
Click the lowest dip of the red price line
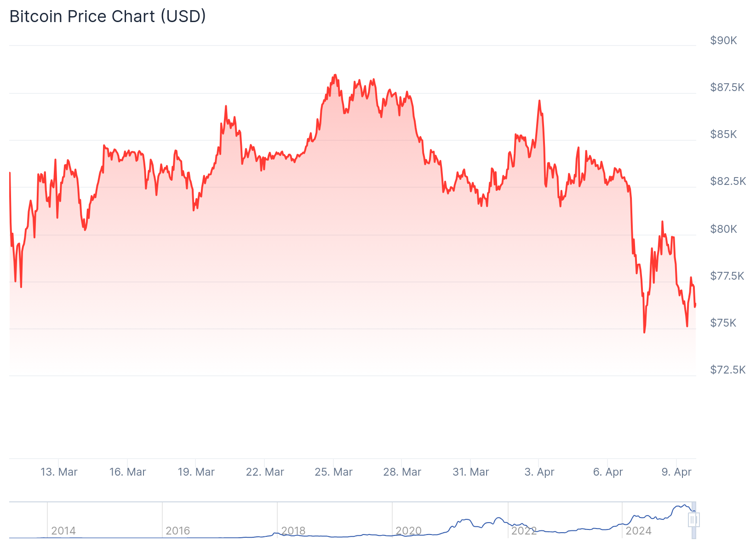[x=644, y=332]
